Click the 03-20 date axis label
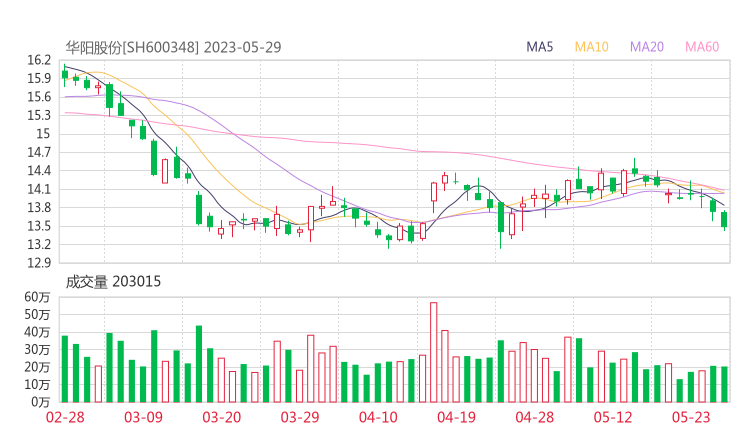 pyautogui.click(x=222, y=417)
